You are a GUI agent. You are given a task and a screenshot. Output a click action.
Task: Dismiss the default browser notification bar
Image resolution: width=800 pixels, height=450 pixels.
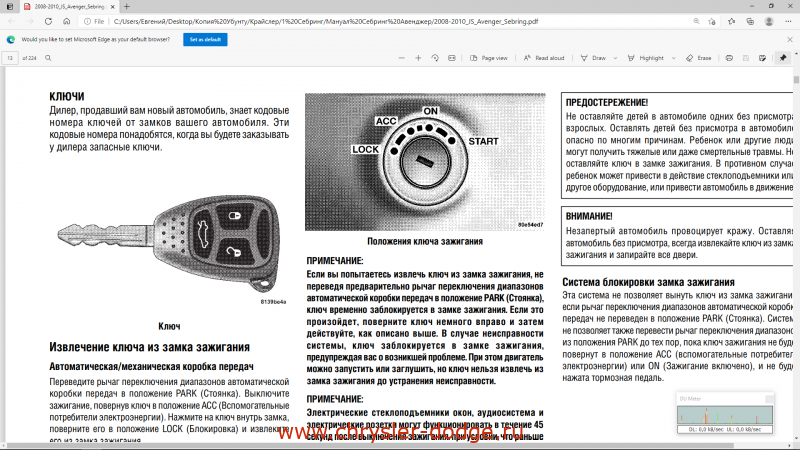(x=790, y=39)
